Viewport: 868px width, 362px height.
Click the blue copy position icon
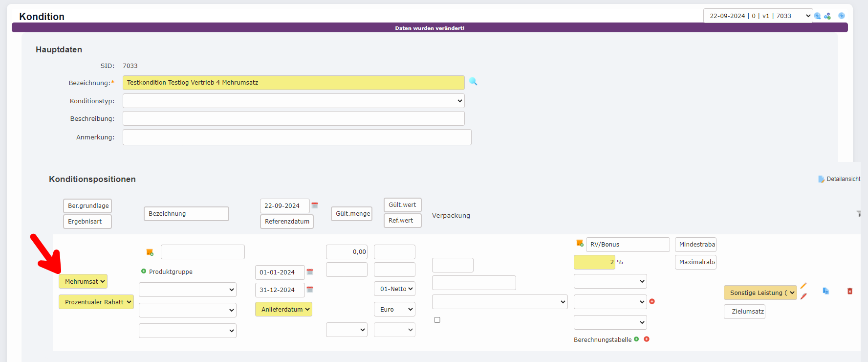pyautogui.click(x=826, y=291)
